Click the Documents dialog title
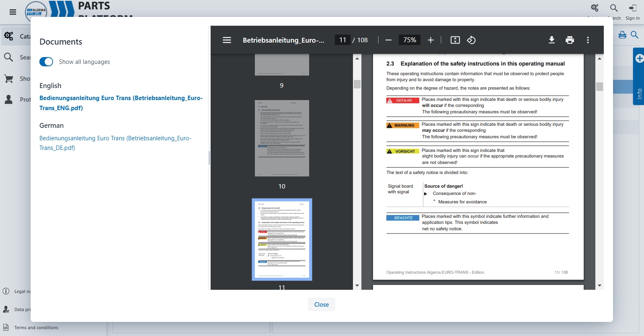644x336 pixels. point(61,42)
